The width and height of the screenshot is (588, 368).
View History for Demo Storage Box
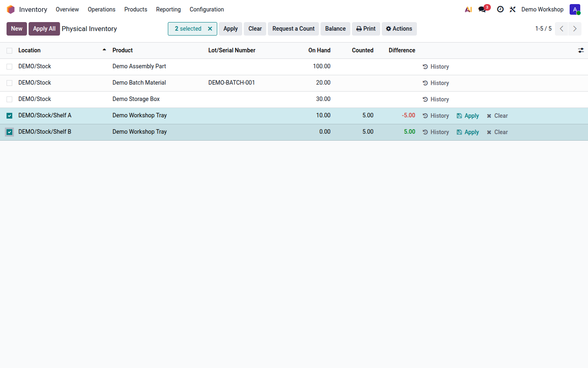tap(436, 99)
